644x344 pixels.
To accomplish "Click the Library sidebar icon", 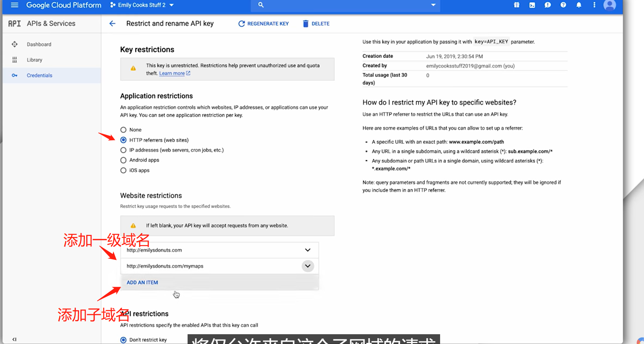I will (x=15, y=60).
